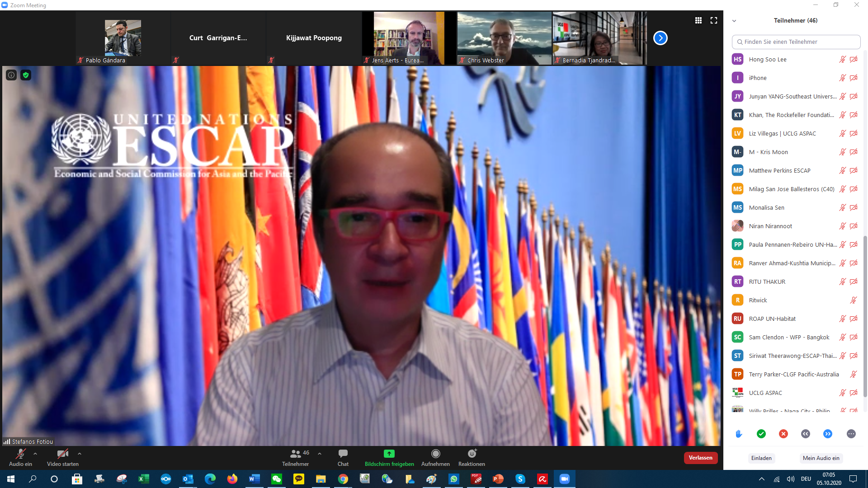
Task: Open Skype from taskbar
Action: [520, 479]
